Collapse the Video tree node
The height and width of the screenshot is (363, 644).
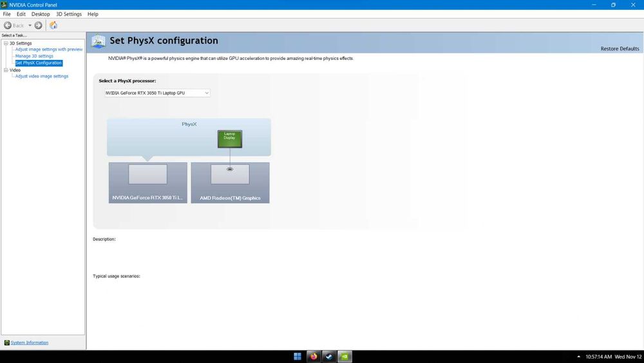tap(6, 70)
